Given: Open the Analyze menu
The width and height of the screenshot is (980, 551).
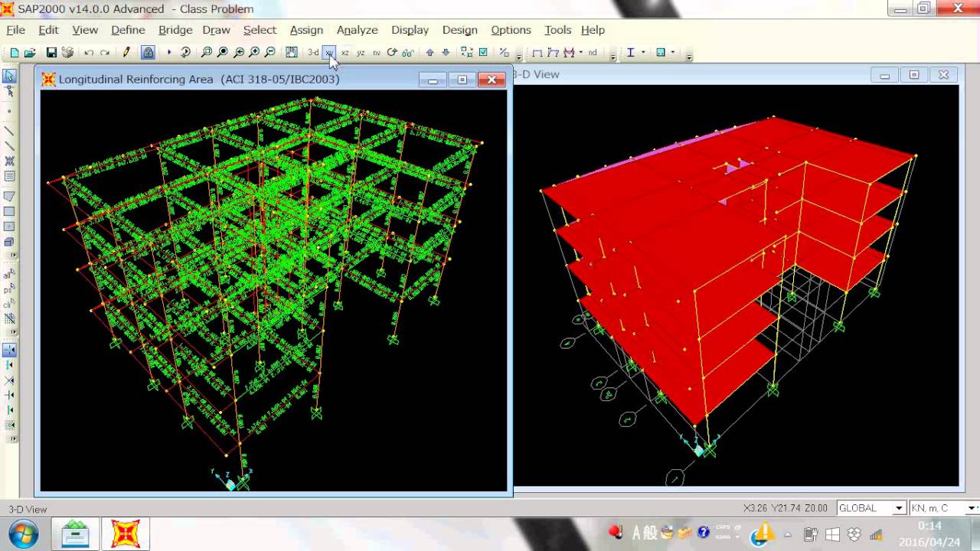Looking at the screenshot, I should click(x=357, y=30).
